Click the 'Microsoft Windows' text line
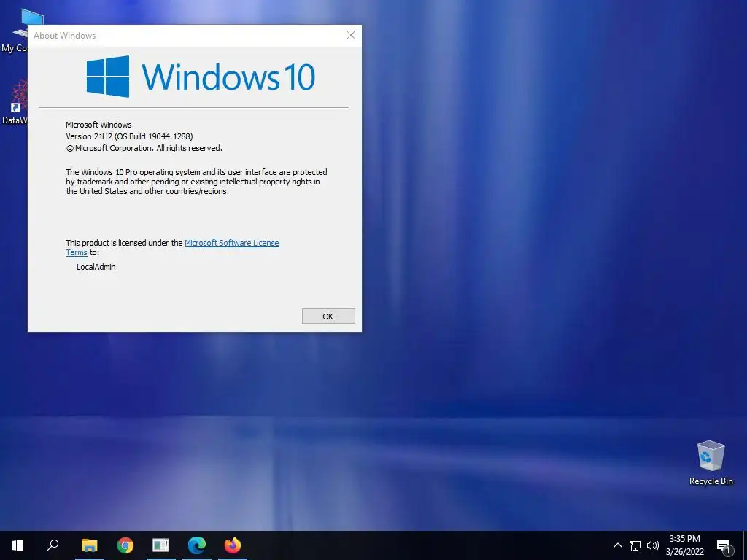 98,125
